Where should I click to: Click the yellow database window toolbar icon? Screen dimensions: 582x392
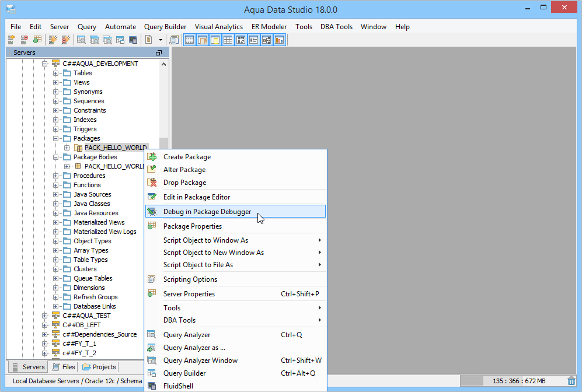click(x=215, y=40)
